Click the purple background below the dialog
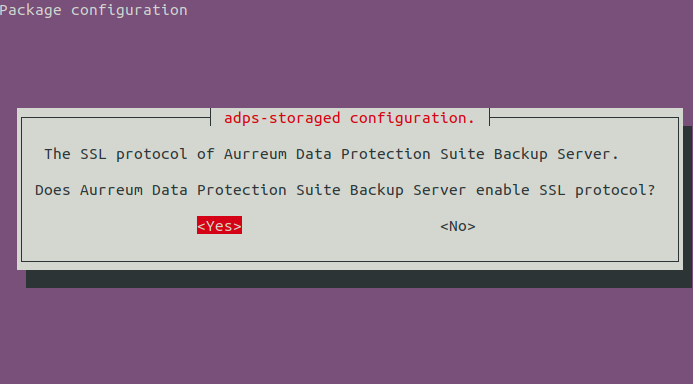 [x=346, y=336]
